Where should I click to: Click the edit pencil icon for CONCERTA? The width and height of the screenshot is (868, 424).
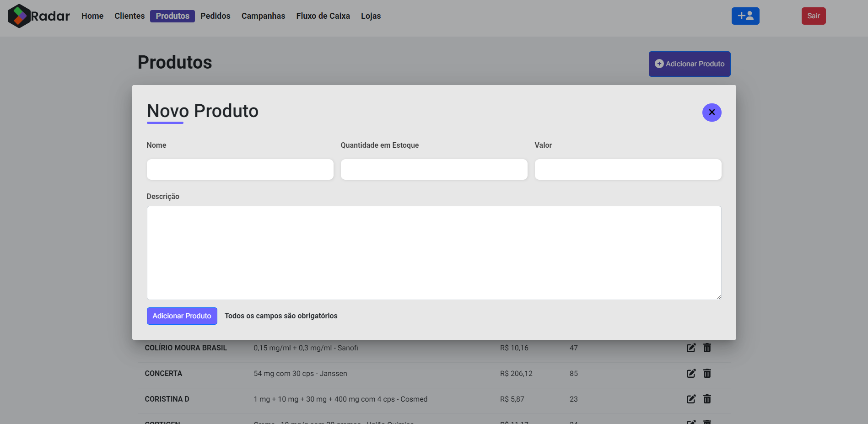[691, 373]
